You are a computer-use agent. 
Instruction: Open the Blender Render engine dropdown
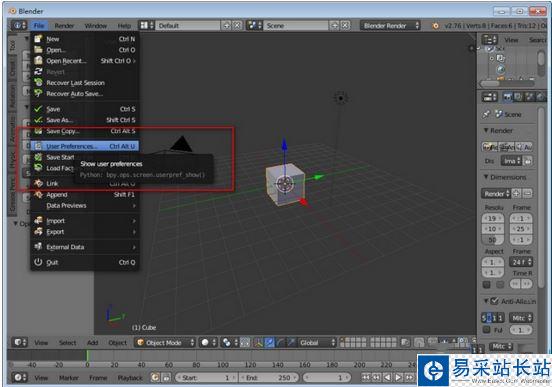[x=390, y=26]
